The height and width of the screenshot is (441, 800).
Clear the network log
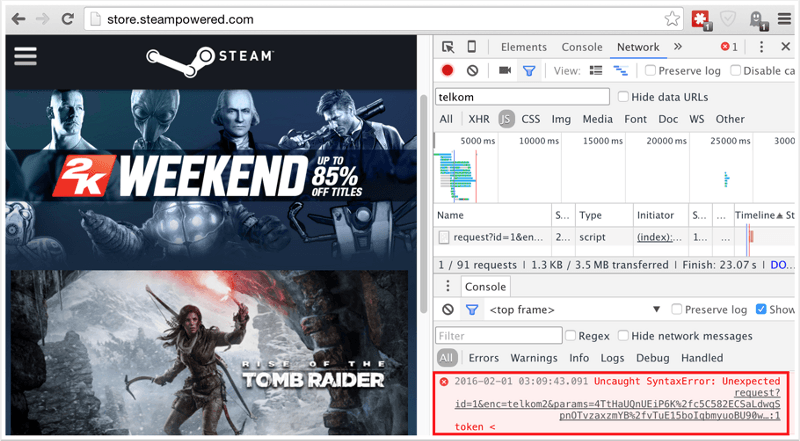[472, 70]
